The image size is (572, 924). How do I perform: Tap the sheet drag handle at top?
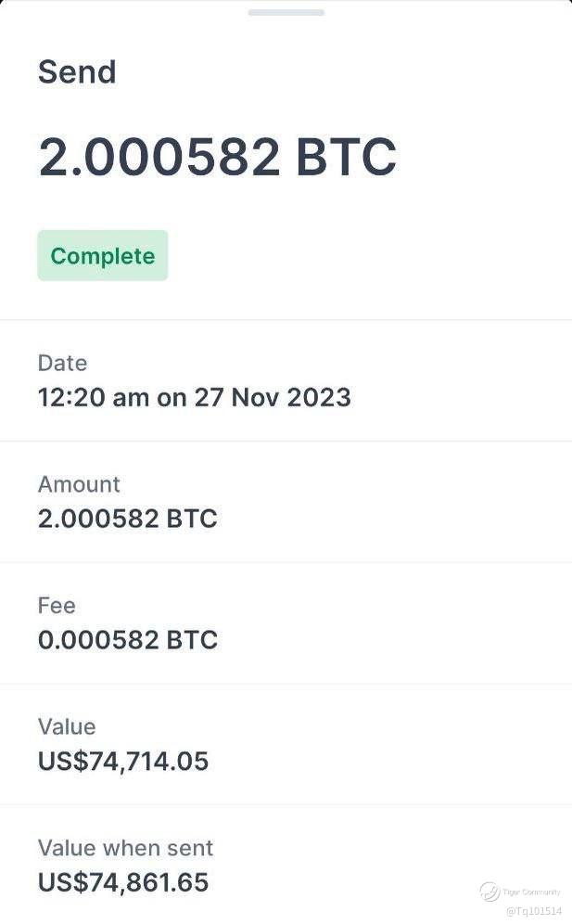pyautogui.click(x=286, y=12)
